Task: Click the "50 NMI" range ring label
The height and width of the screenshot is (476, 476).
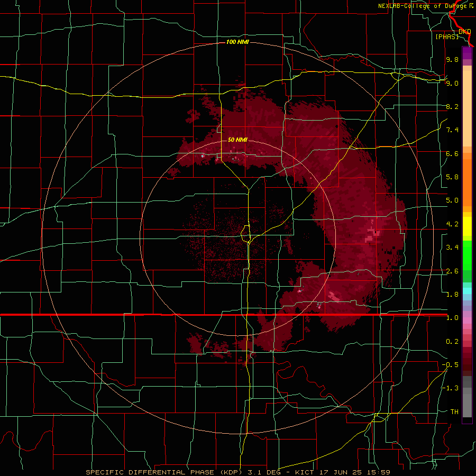Action: [237, 140]
